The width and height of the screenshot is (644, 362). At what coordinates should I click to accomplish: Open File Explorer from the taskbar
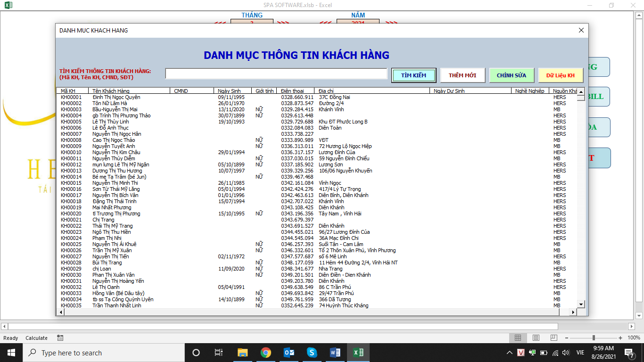coord(242,353)
